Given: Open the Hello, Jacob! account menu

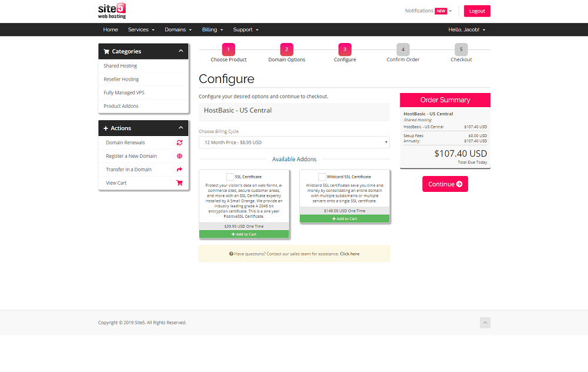Looking at the screenshot, I should [x=467, y=29].
